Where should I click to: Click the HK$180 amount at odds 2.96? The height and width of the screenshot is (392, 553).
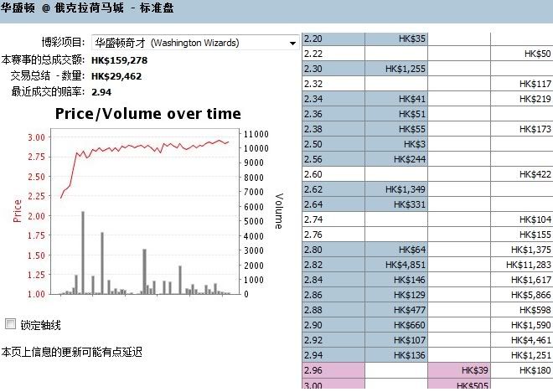[521, 370]
